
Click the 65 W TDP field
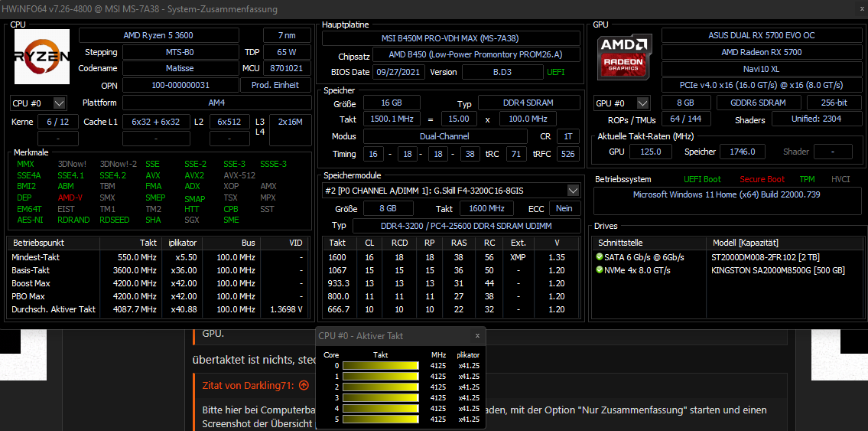(x=286, y=52)
